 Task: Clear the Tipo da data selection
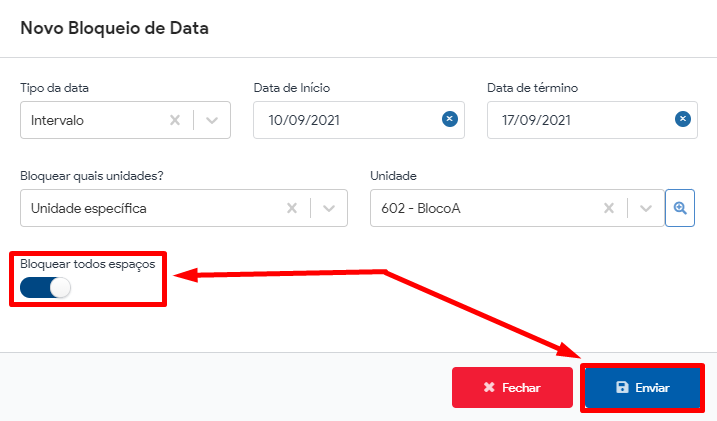point(175,120)
